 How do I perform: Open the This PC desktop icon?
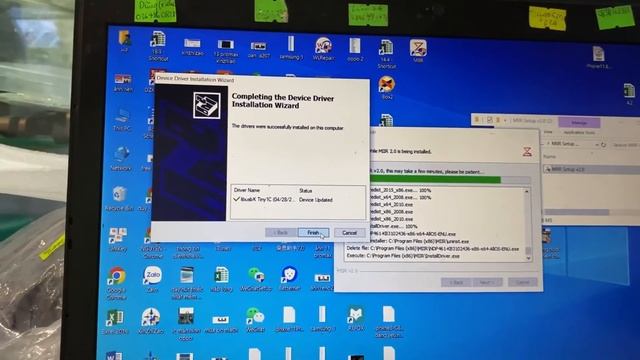(122, 120)
